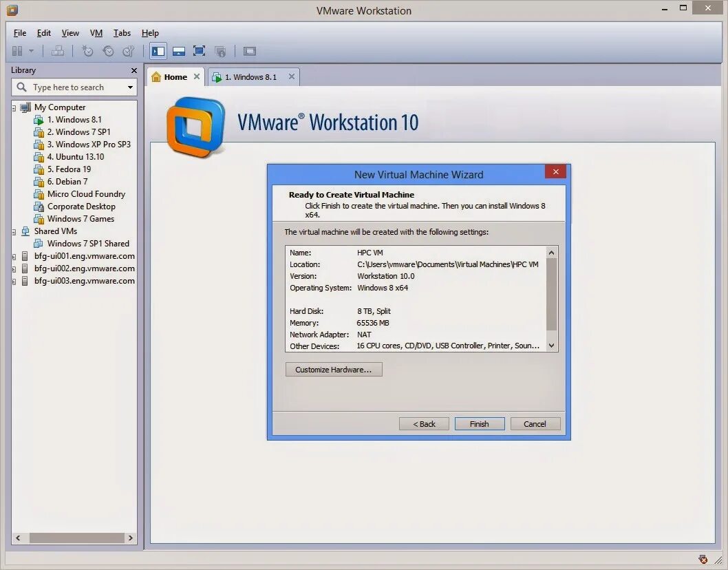Click the '65536 MB' memory value
The height and width of the screenshot is (570, 728).
click(x=373, y=323)
